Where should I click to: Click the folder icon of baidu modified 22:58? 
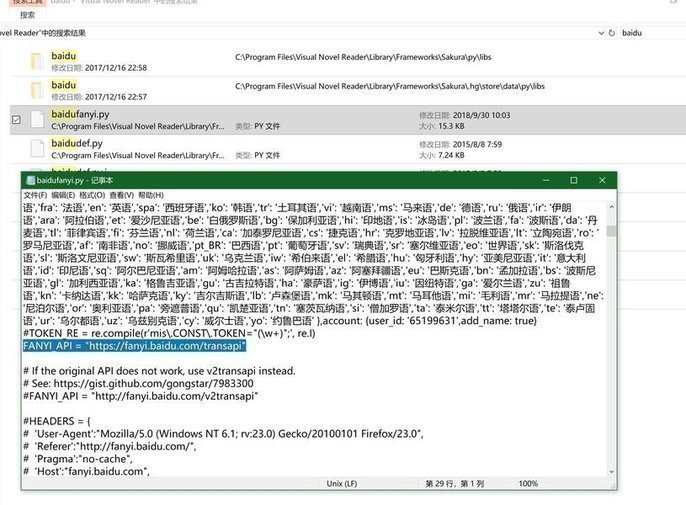[37, 61]
